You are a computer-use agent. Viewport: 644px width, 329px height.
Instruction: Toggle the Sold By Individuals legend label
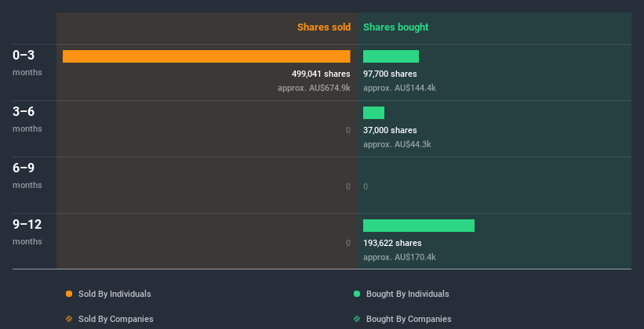pos(115,294)
